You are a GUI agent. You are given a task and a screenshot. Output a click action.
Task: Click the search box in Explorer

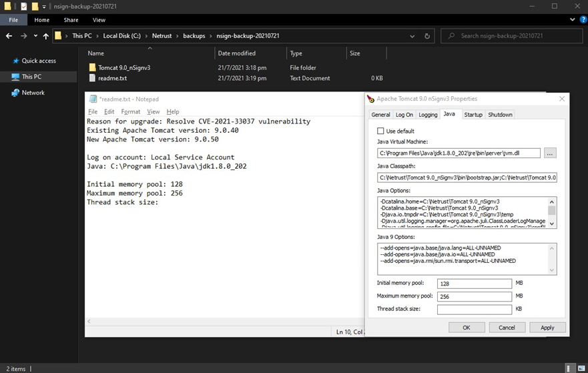coord(511,36)
